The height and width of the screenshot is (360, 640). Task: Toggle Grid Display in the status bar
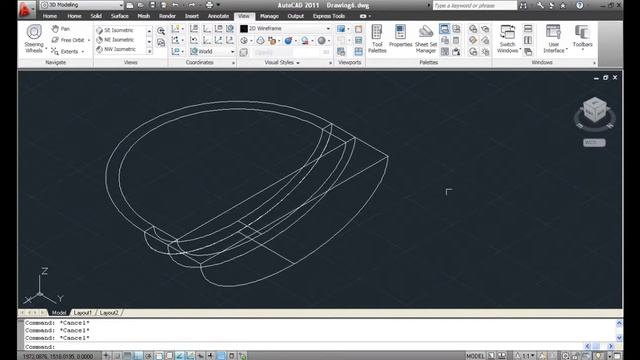coord(127,356)
